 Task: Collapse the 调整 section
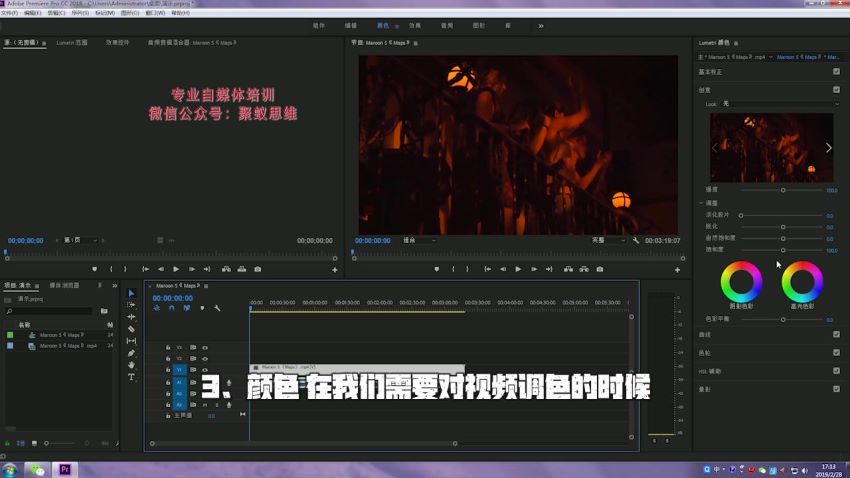(701, 203)
